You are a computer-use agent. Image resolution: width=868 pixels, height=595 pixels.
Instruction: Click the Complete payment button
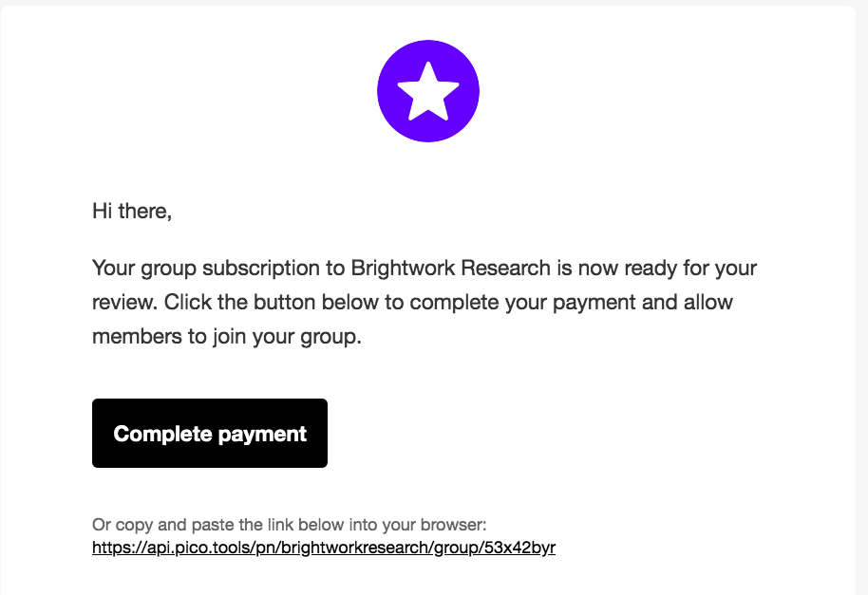point(210,433)
